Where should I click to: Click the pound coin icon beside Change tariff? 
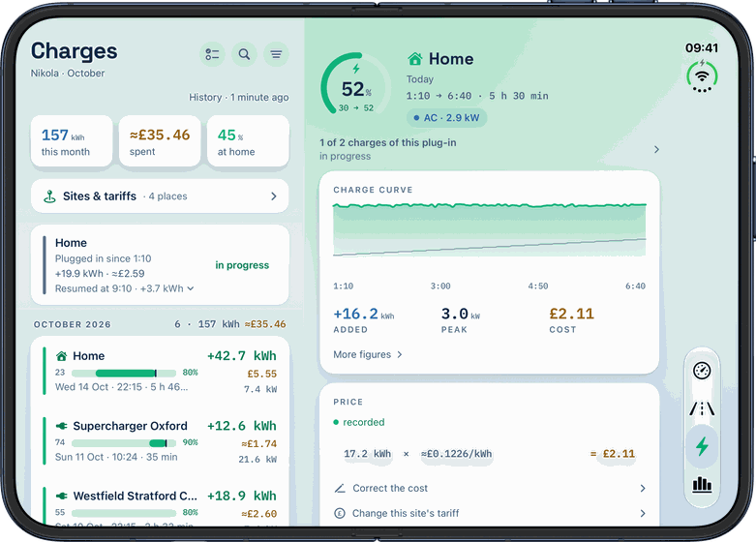pyautogui.click(x=340, y=513)
